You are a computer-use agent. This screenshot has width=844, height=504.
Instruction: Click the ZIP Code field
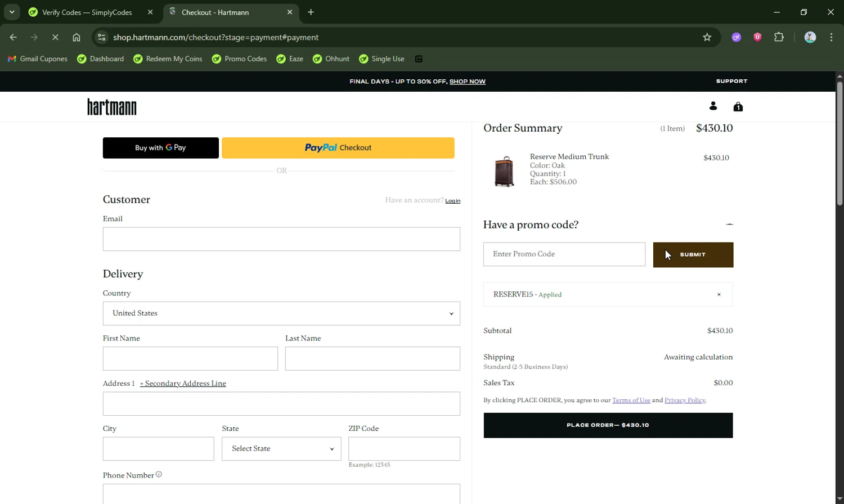[x=404, y=449]
